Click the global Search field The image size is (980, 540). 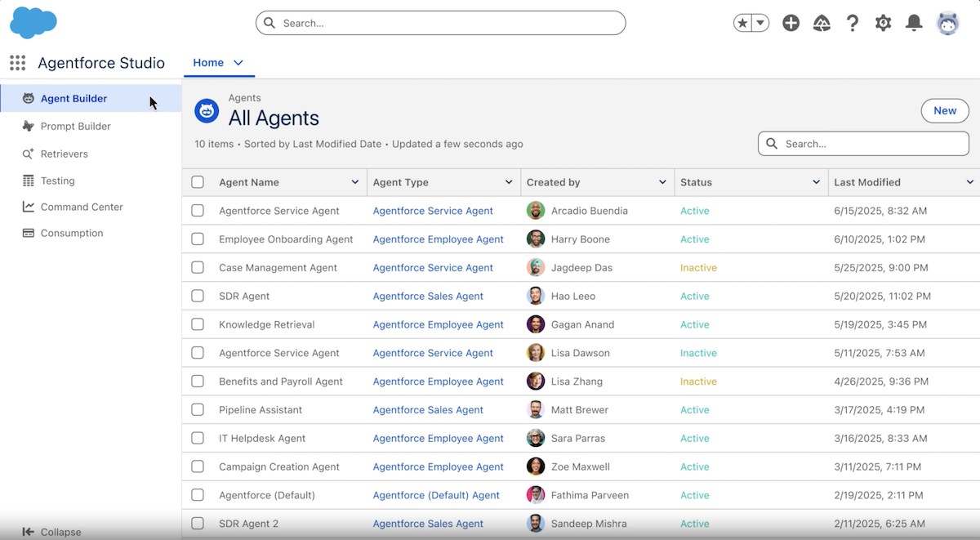(x=441, y=23)
